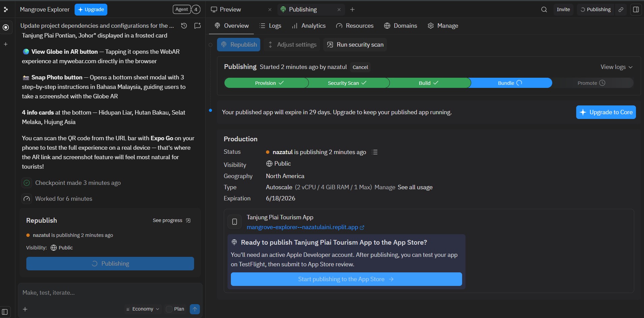Open the Analytics tab
Screen dimensions: 644x318
click(309, 26)
